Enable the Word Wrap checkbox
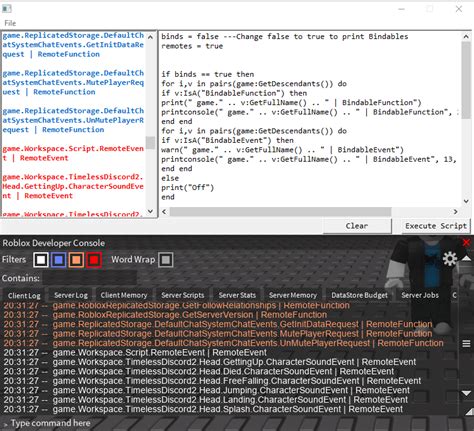The height and width of the screenshot is (431, 474). pos(166,260)
